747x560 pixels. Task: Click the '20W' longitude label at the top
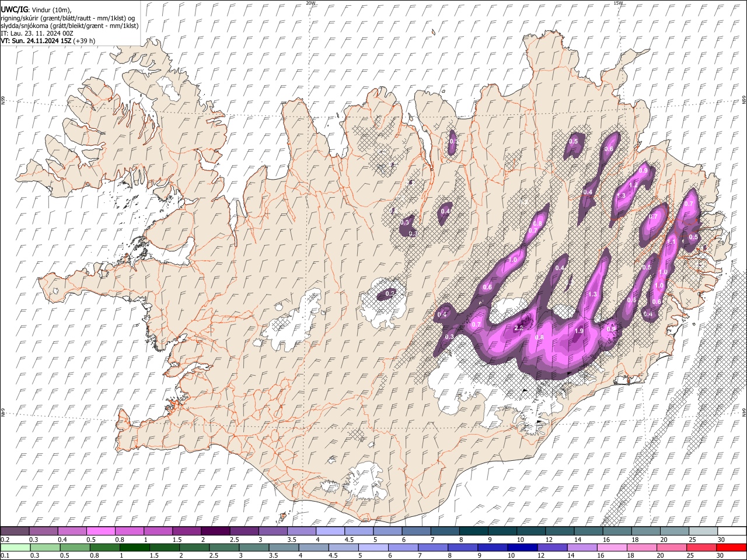click(x=310, y=3)
